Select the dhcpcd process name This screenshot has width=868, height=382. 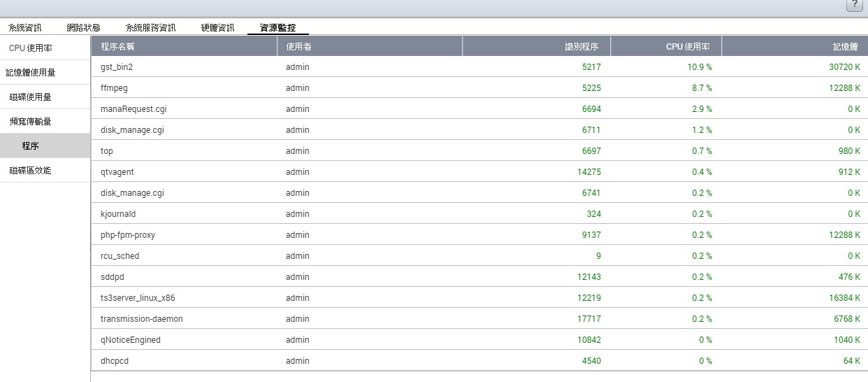[x=115, y=361]
